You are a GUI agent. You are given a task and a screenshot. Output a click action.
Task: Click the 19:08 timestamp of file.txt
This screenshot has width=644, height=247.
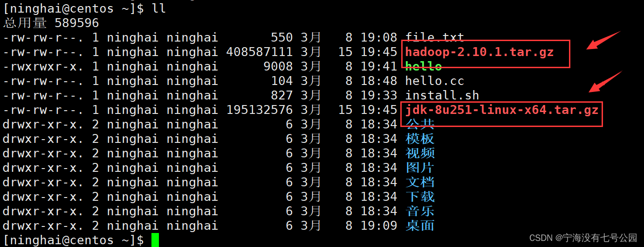coord(379,37)
